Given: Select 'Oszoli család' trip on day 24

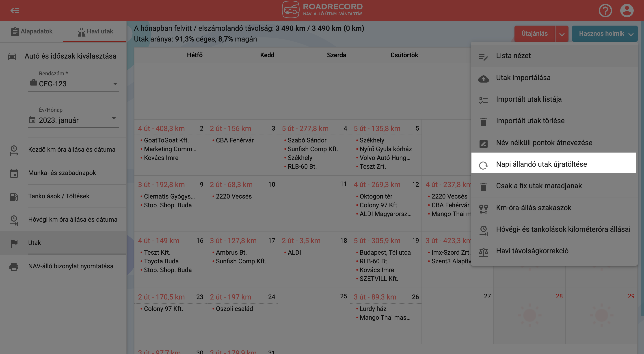Looking at the screenshot, I should (234, 309).
